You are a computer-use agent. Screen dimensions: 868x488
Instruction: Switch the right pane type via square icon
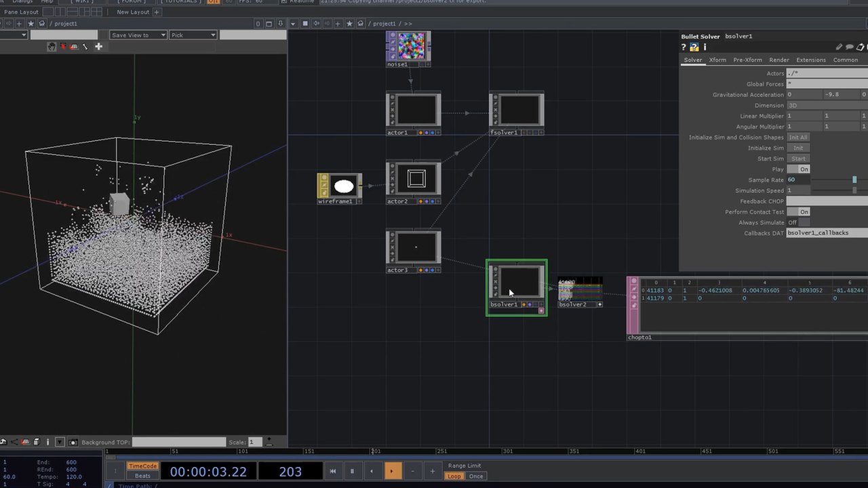tap(305, 24)
